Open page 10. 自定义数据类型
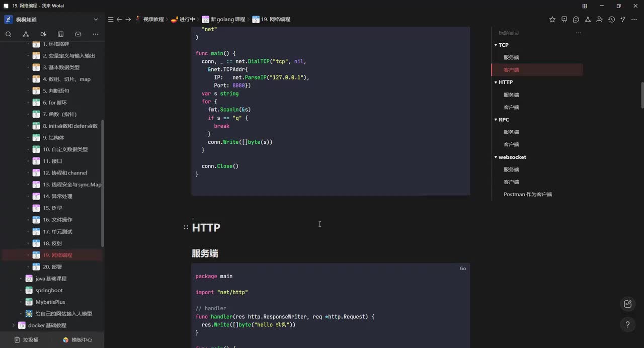Screen dimensions: 644x348 click(65, 149)
